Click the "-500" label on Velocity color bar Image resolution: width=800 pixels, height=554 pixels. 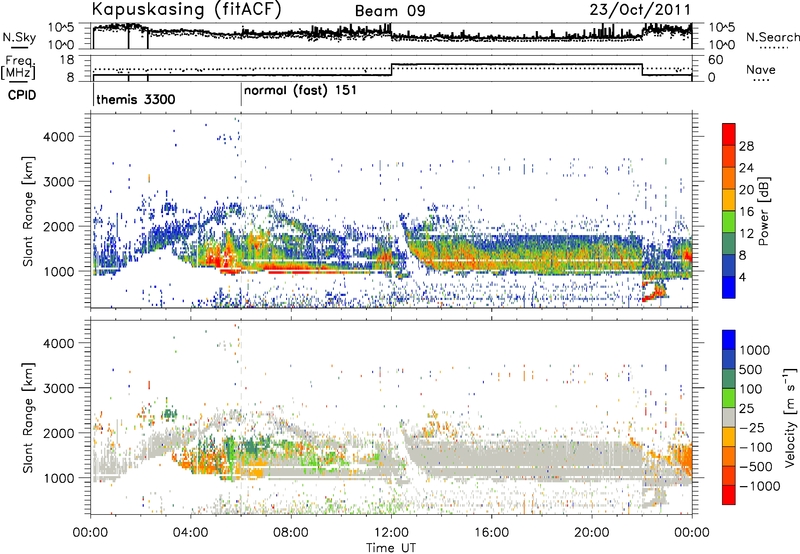(x=755, y=467)
